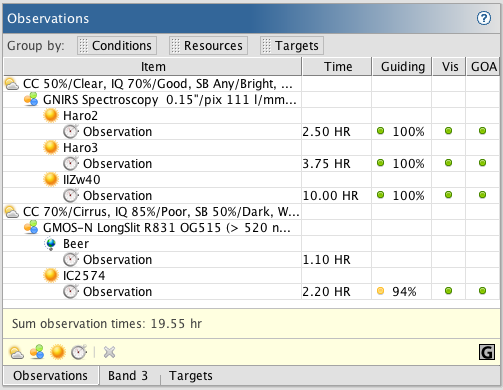Click the GOA column header
Screen dimensions: 503x390
[483, 66]
